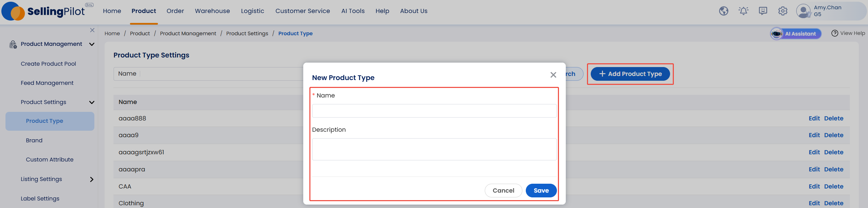Click the Amy.Chan user avatar
The height and width of the screenshot is (208, 868).
(803, 11)
